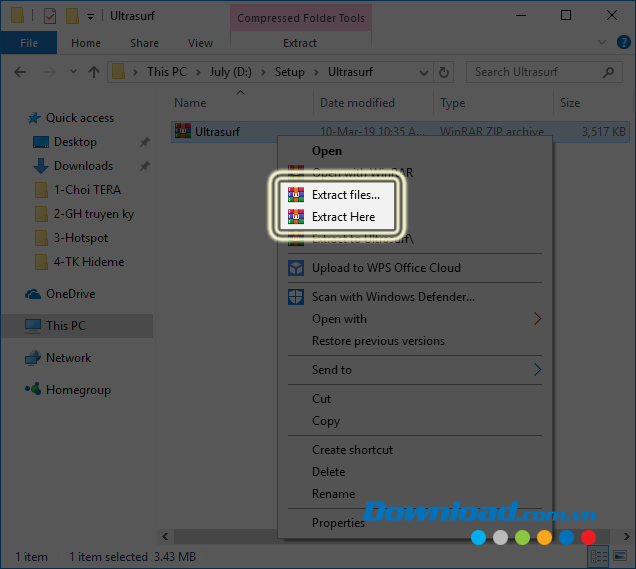Viewport: 636px width, 569px height.
Task: Choose Rename from the context menu
Action: tap(415, 494)
